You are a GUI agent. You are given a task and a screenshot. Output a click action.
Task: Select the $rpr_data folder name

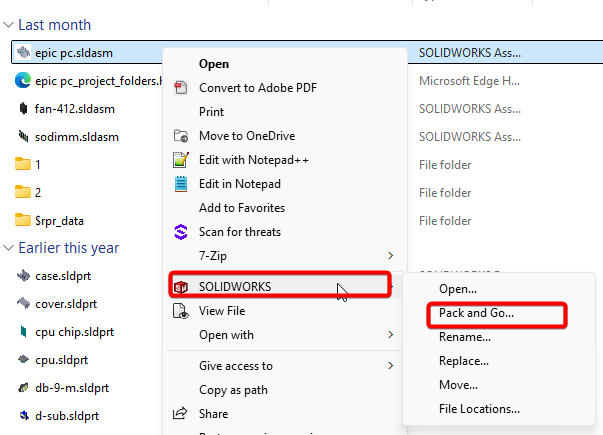[59, 221]
